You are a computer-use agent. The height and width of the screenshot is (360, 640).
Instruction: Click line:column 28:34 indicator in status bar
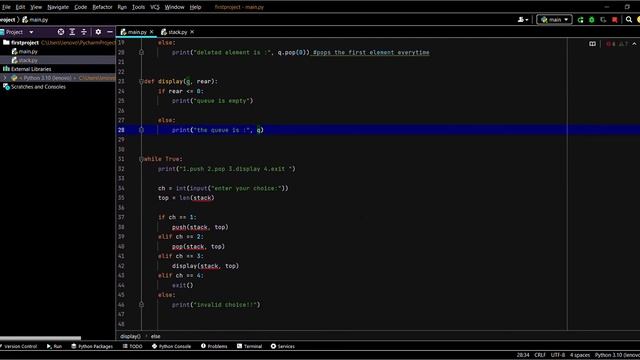(x=523, y=355)
